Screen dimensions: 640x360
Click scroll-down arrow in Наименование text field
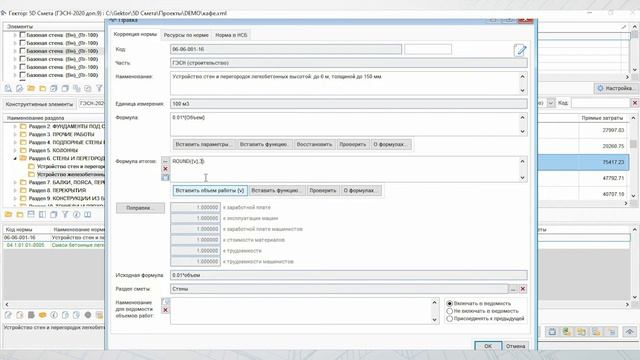coord(522,90)
